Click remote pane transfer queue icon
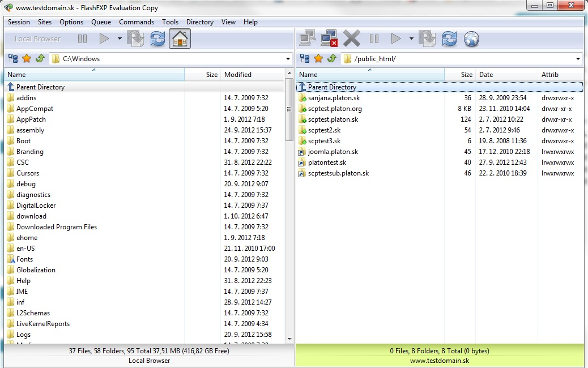 point(427,38)
